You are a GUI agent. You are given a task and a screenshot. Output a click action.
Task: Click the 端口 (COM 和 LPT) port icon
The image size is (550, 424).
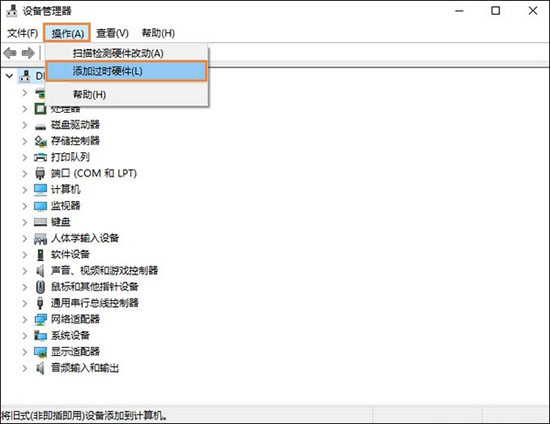coord(40,173)
